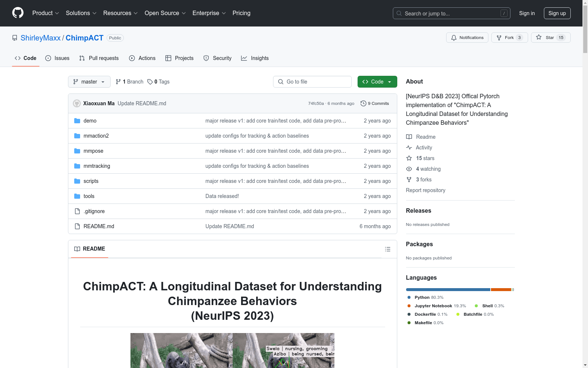
Task: Switch to the Pull requests tab
Action: pyautogui.click(x=99, y=58)
